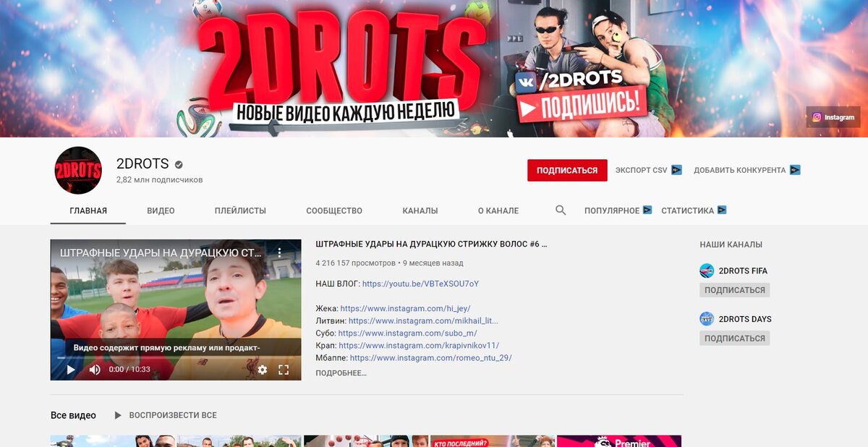The image size is (868, 447).
Task: Click the 2DROTS FIFA channel avatar
Action: [x=707, y=271]
